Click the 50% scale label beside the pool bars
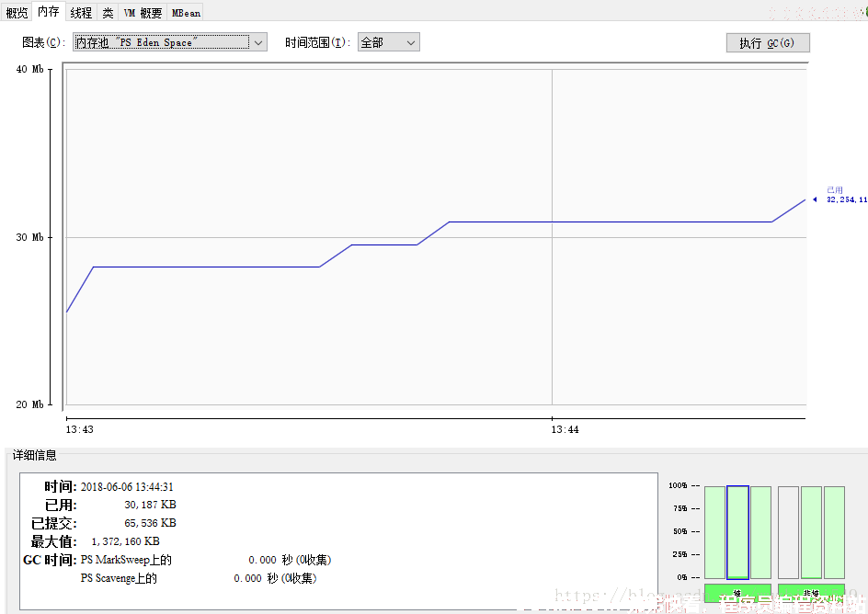The width and height of the screenshot is (868, 614). 680,531
